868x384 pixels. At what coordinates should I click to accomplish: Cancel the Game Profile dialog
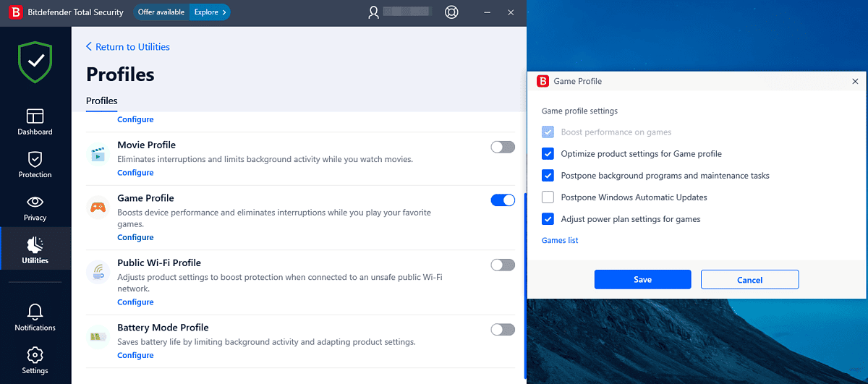point(750,280)
